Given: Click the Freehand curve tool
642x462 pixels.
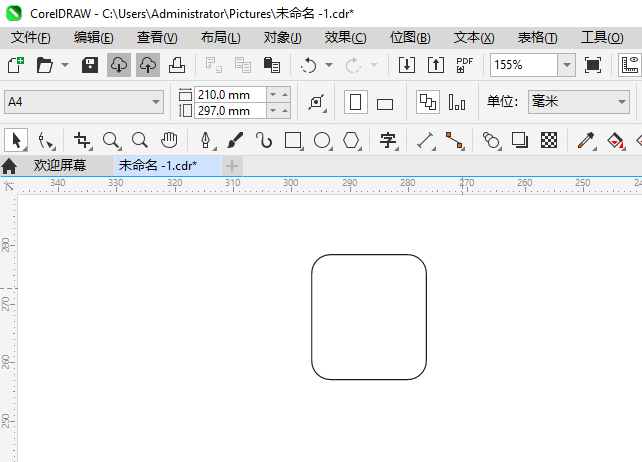Looking at the screenshot, I should tap(264, 140).
